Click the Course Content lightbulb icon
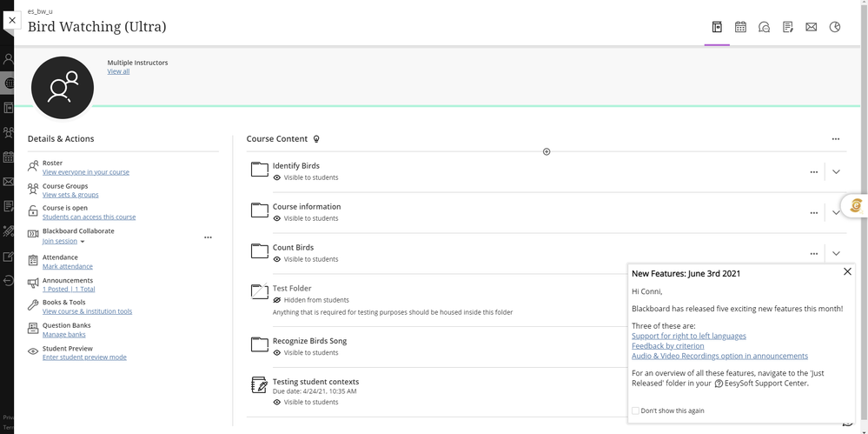The width and height of the screenshot is (868, 434). pos(316,139)
